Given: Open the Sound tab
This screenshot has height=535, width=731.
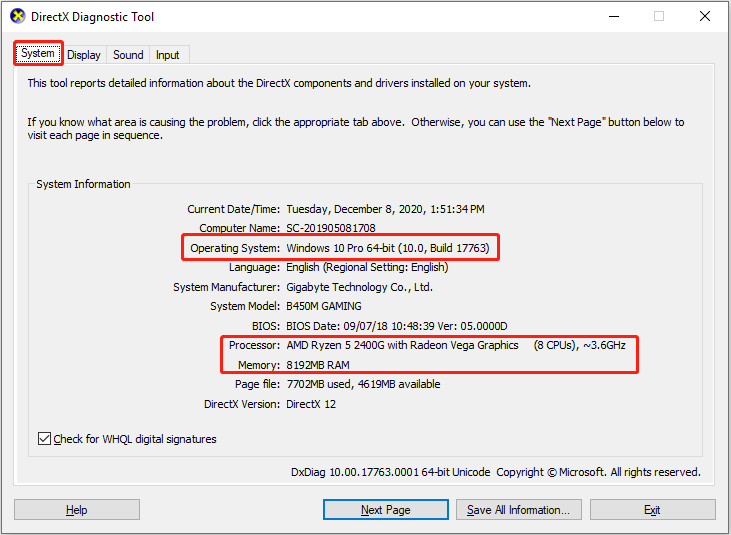Looking at the screenshot, I should 128,55.
